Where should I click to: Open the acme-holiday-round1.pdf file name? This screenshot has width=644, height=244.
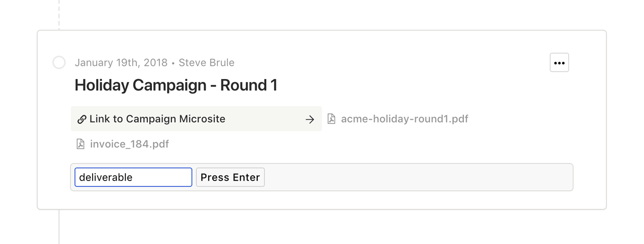click(405, 119)
